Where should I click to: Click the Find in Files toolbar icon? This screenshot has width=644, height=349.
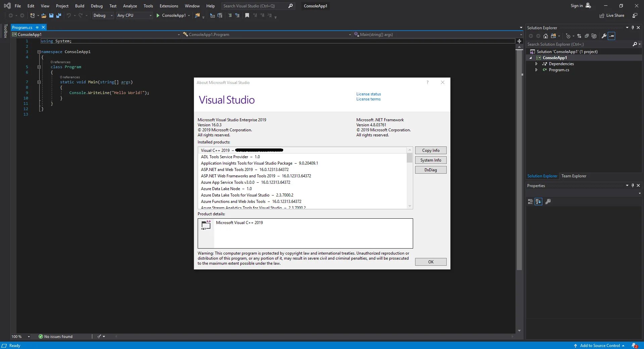[197, 15]
